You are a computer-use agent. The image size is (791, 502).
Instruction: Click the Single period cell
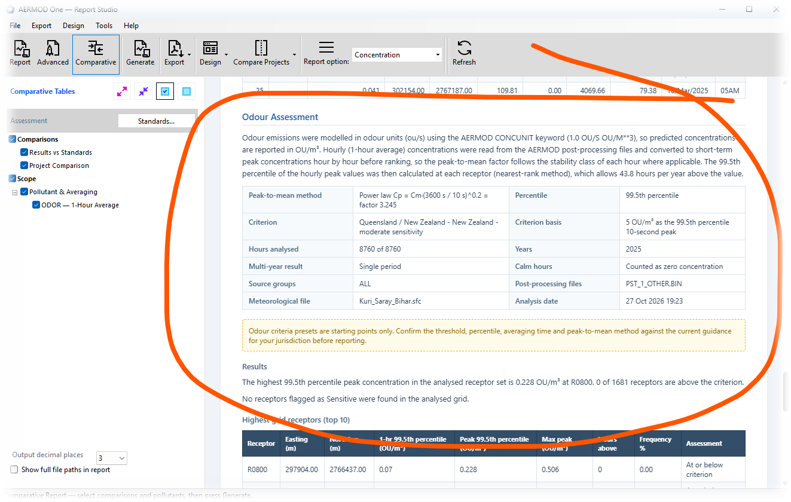[x=431, y=266]
